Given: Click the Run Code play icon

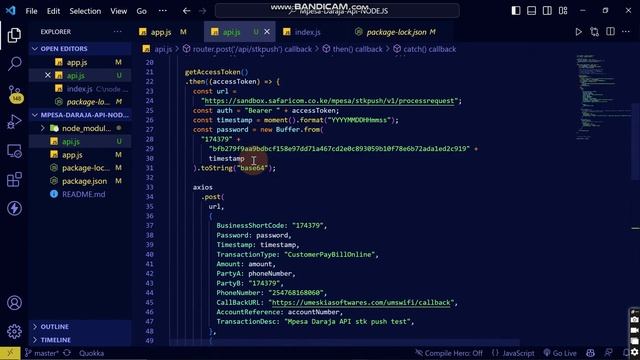Looking at the screenshot, I should click(x=578, y=32).
